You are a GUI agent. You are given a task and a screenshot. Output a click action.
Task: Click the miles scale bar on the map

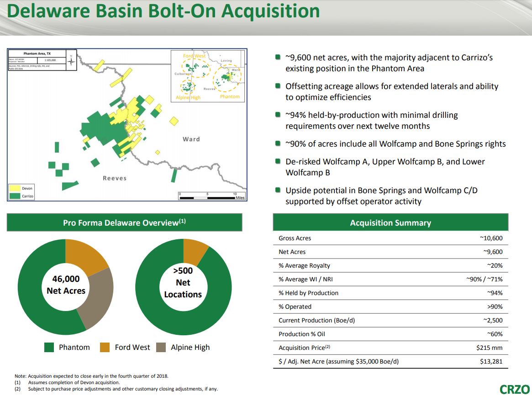point(212,196)
